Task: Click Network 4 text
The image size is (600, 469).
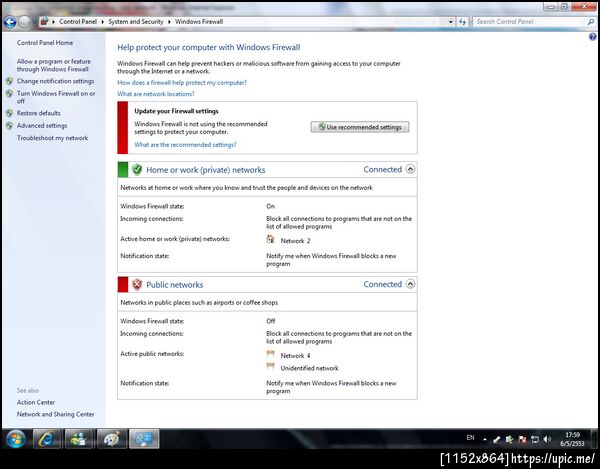Action: [x=295, y=356]
